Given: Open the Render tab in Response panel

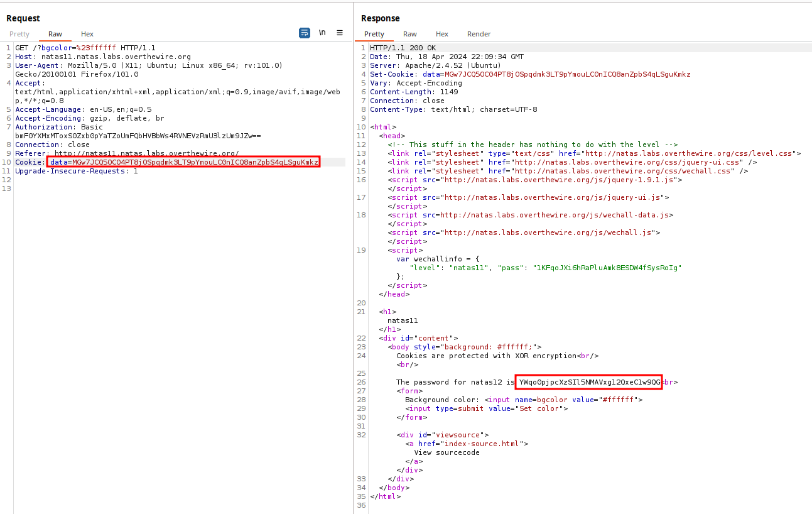Looking at the screenshot, I should pyautogui.click(x=479, y=34).
